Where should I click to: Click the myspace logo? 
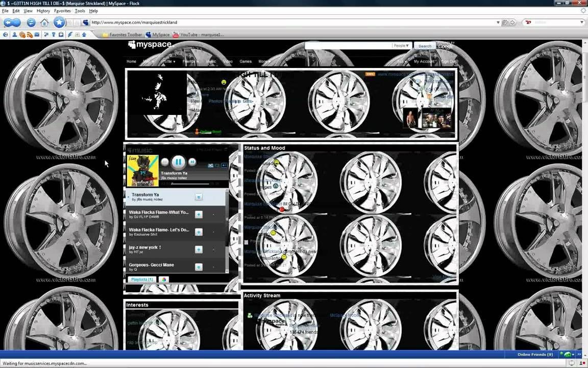click(150, 44)
